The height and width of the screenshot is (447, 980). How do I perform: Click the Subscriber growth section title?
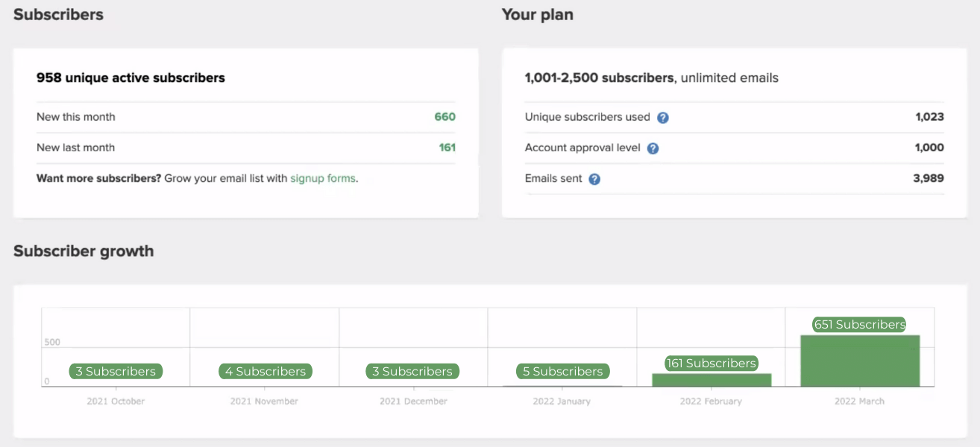click(84, 251)
